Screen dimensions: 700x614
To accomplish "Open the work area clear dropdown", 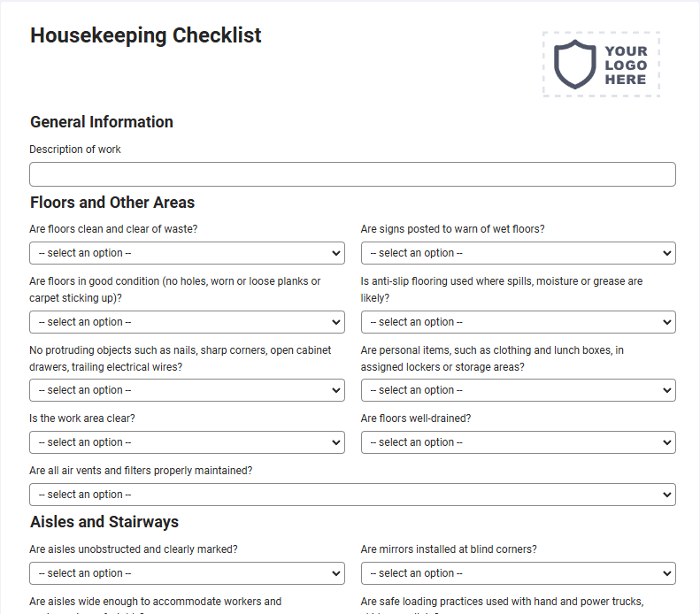I will (187, 442).
